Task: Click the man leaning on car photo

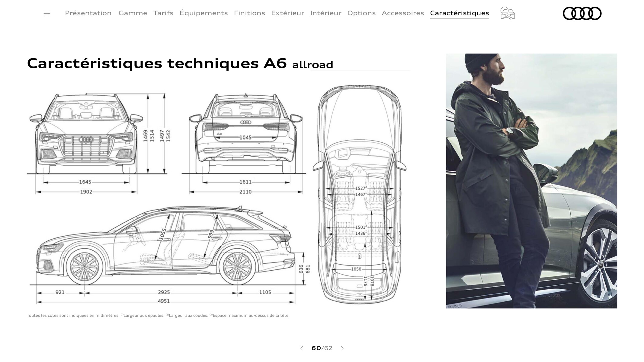Action: [531, 181]
